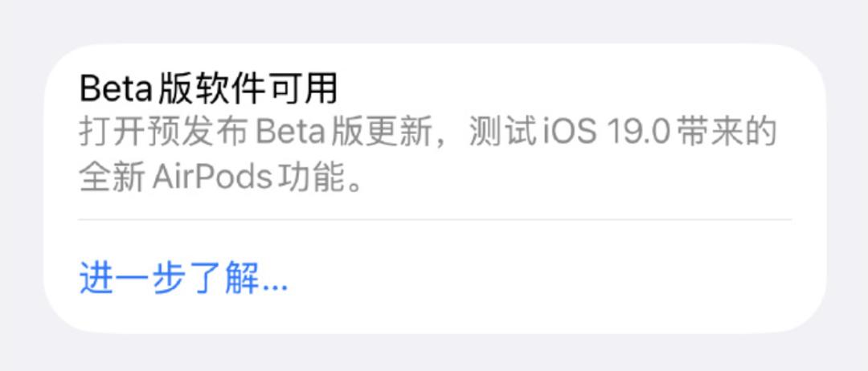Image resolution: width=868 pixels, height=371 pixels.
Task: Tap the 全新 AirPods 功能 second line
Action: [222, 178]
